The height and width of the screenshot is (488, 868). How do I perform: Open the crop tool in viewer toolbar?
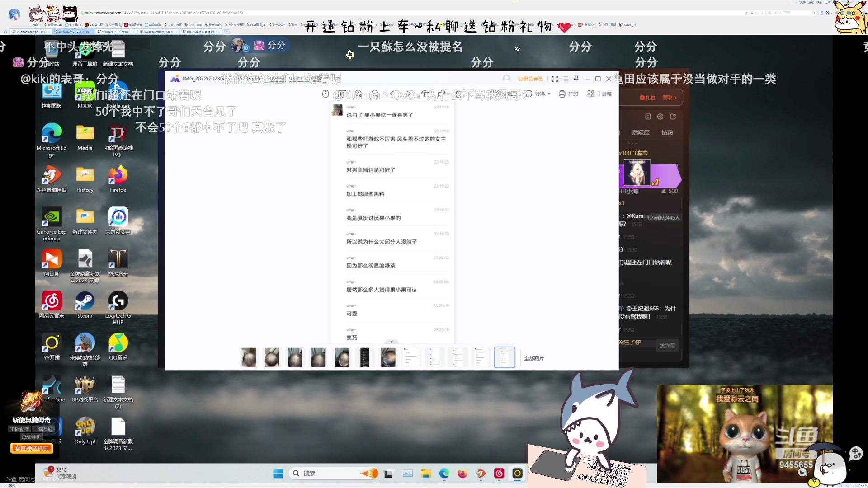tap(458, 94)
